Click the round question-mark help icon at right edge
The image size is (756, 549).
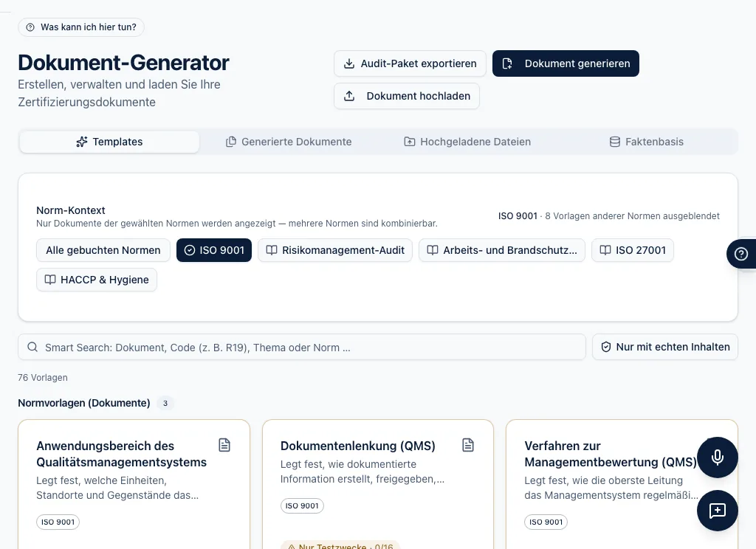coord(741,254)
